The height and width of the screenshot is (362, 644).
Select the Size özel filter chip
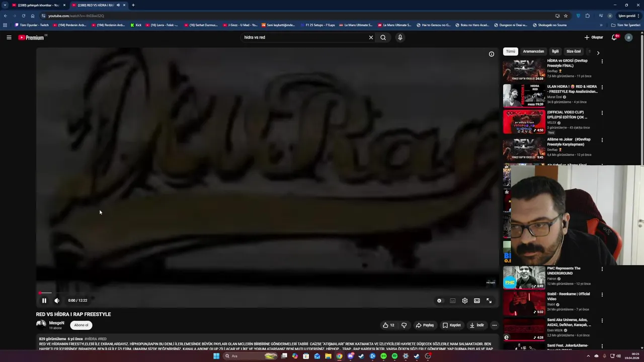point(574,51)
